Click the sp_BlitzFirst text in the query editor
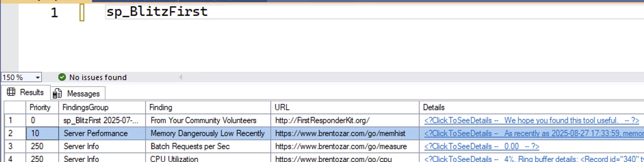 click(x=157, y=12)
